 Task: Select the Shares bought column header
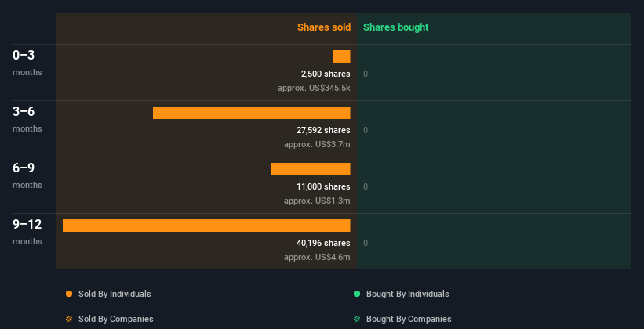395,27
